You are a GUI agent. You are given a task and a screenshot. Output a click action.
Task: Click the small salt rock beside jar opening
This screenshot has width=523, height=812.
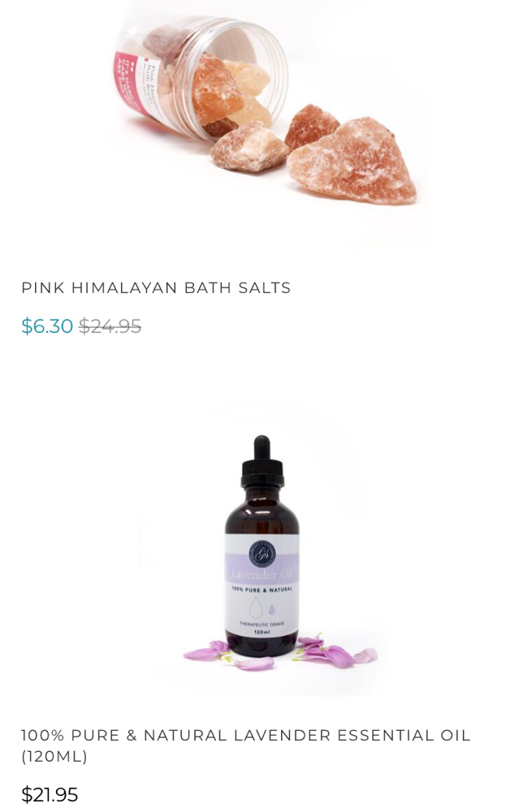click(x=249, y=147)
